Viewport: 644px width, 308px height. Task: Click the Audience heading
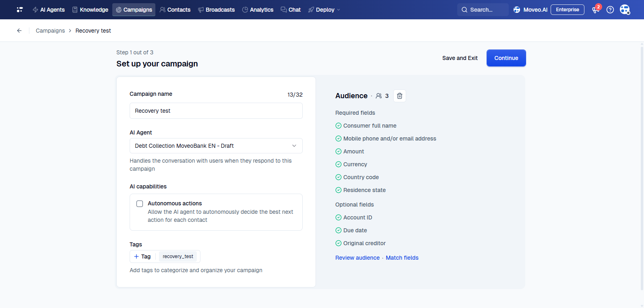[x=351, y=96]
